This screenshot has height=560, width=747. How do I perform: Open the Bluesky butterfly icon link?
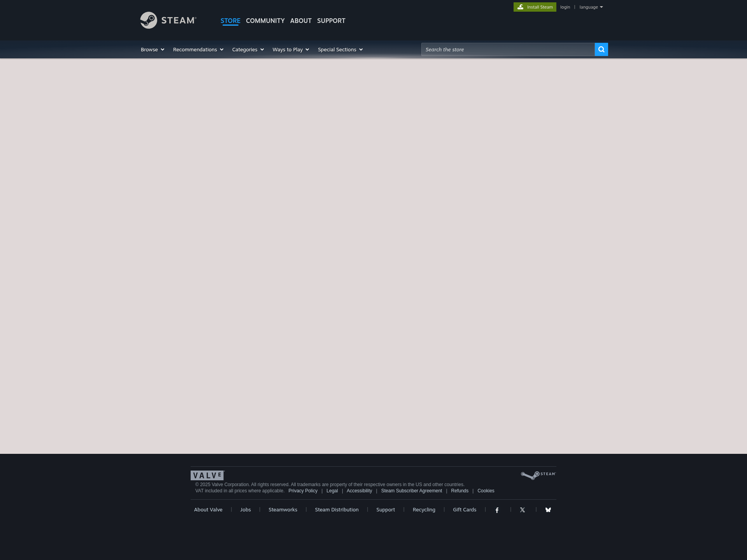pyautogui.click(x=548, y=510)
